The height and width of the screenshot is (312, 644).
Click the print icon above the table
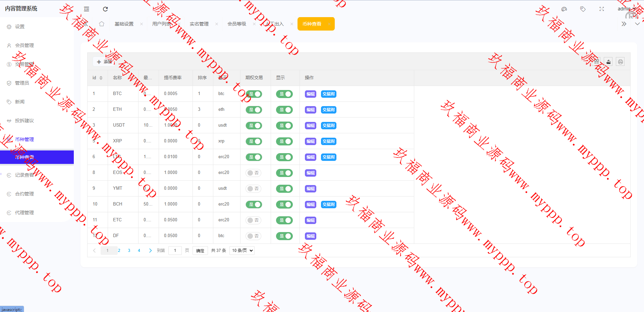pos(620,62)
